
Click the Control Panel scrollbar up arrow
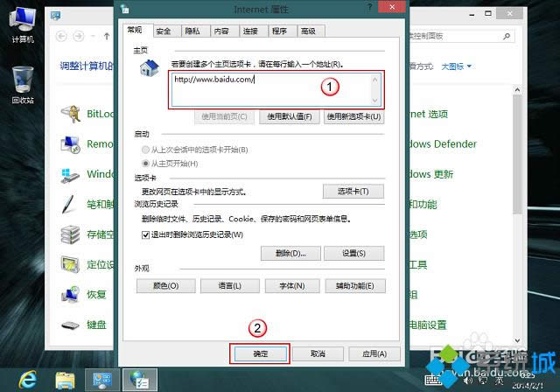pos(517,90)
